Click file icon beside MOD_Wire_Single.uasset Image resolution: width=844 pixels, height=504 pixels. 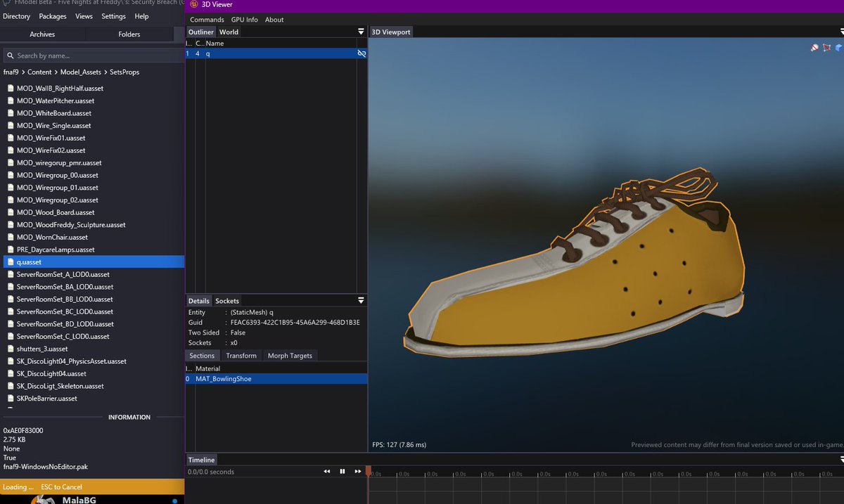click(x=10, y=126)
